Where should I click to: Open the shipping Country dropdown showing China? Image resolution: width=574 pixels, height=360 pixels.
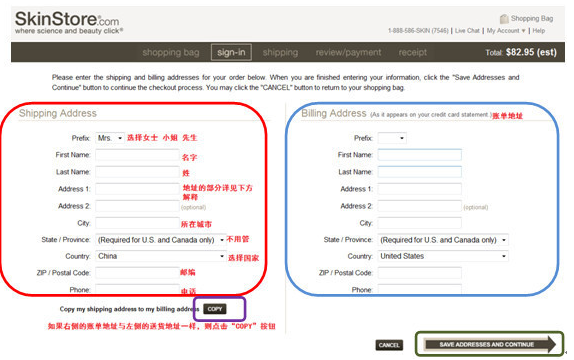click(x=161, y=256)
